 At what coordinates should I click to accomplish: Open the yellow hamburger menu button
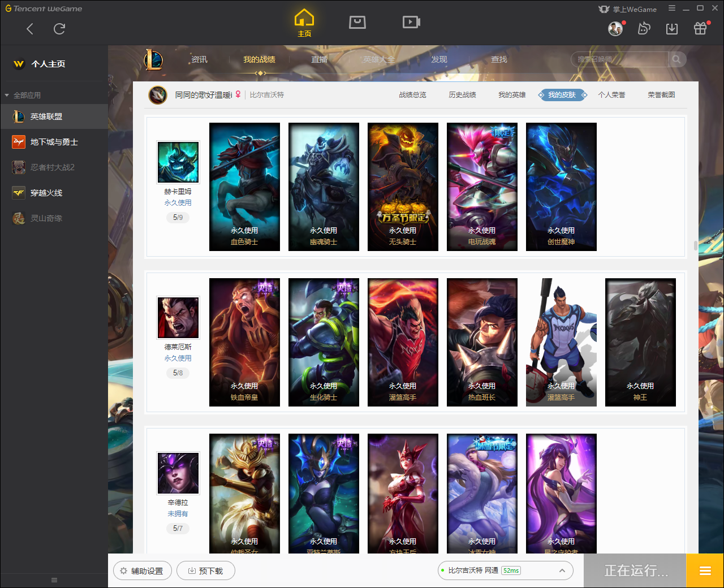pos(705,570)
